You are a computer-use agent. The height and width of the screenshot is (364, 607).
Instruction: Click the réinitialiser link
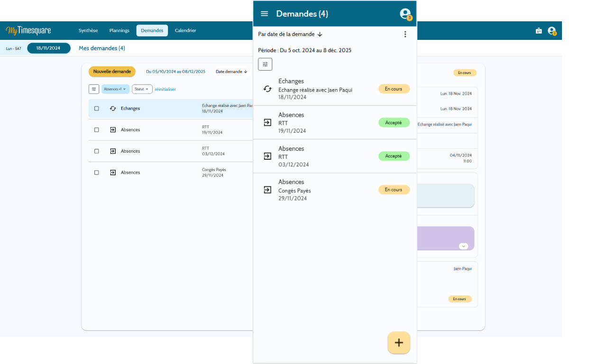(165, 89)
